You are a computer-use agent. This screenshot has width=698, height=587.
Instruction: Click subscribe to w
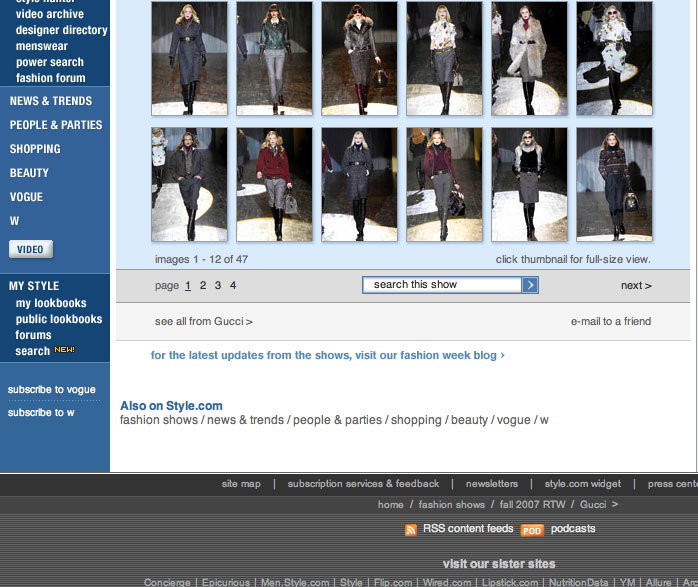(x=41, y=413)
